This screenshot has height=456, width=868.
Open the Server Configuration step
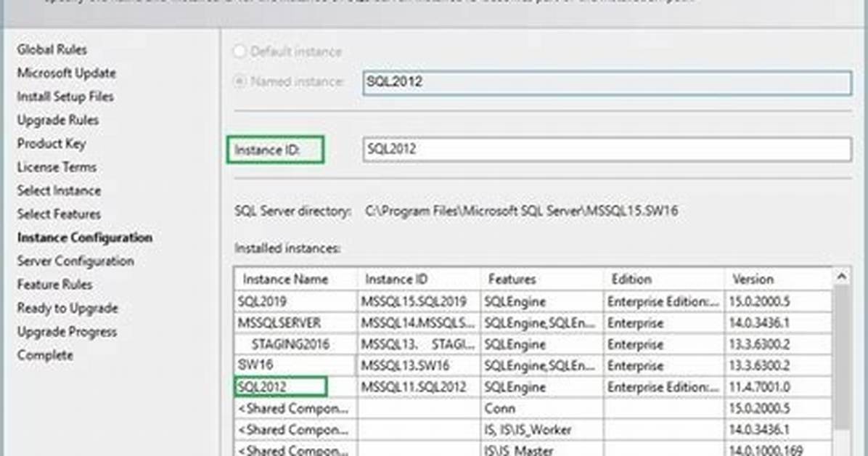tap(75, 261)
